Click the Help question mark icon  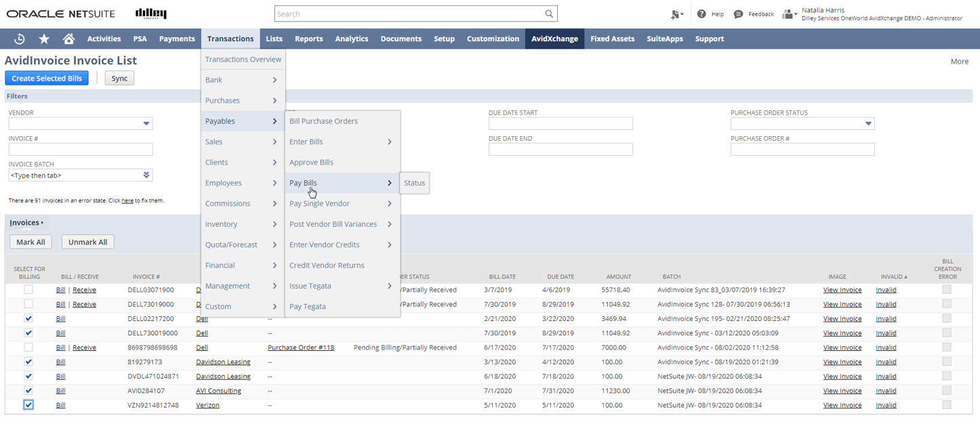click(701, 14)
